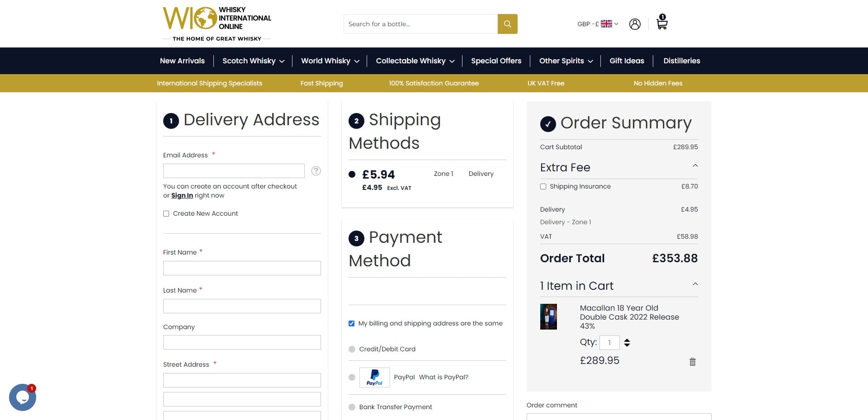Expand the Collectable Whisky menu
Screen dimensions: 868x420
pyautogui.click(x=415, y=61)
